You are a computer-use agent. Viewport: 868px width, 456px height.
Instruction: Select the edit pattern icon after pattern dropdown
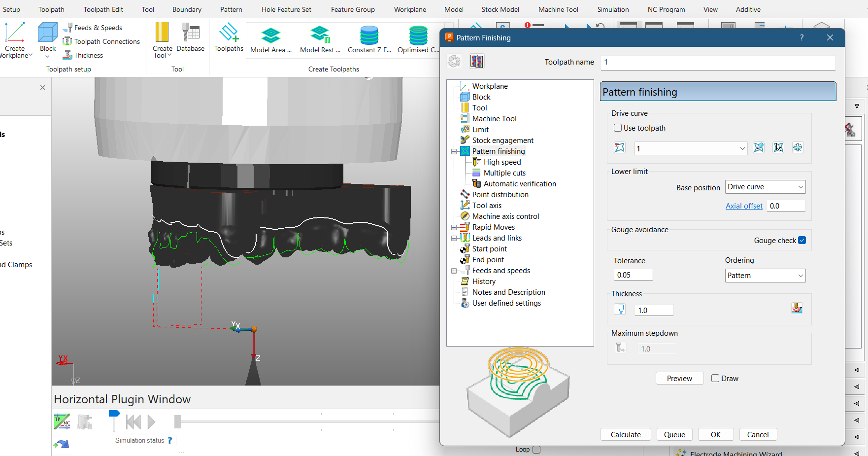click(x=759, y=147)
